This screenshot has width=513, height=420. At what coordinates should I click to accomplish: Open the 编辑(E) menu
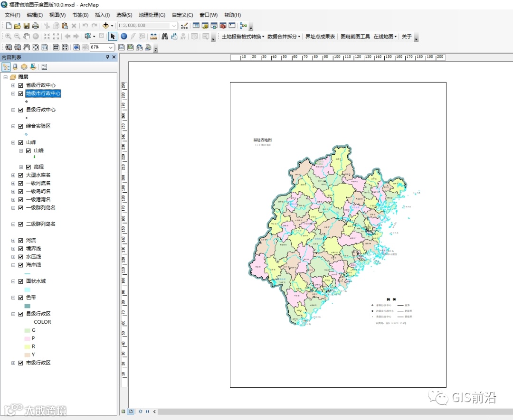coord(35,15)
